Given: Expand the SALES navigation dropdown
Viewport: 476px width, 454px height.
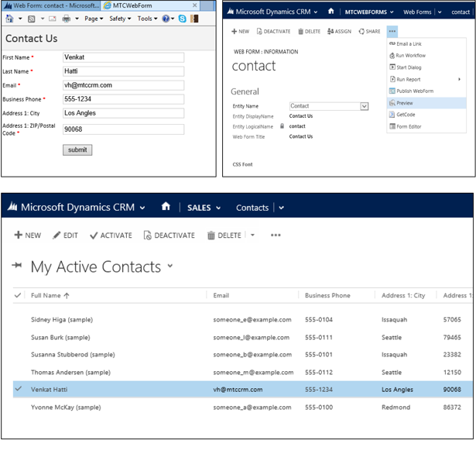Looking at the screenshot, I should point(218,208).
